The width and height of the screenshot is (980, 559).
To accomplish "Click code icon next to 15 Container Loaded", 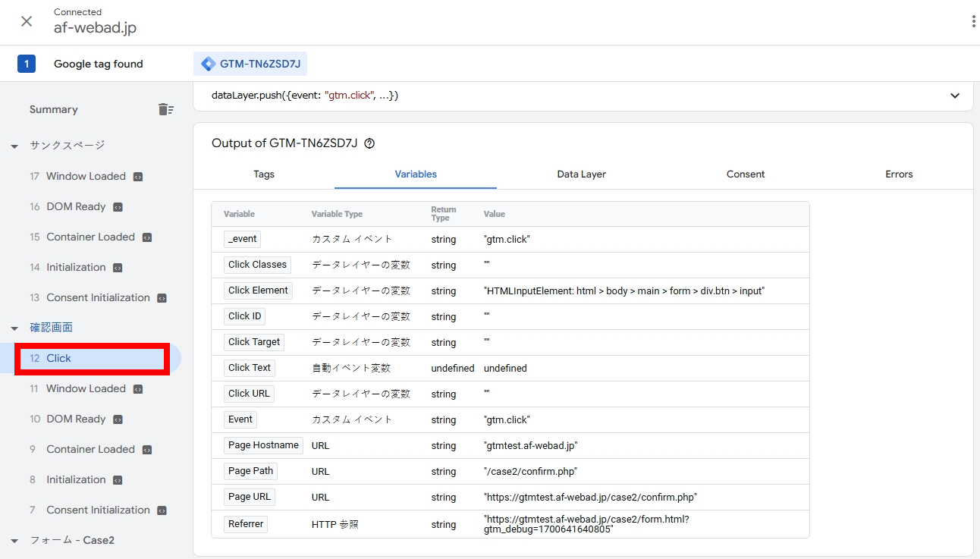I will (x=147, y=237).
